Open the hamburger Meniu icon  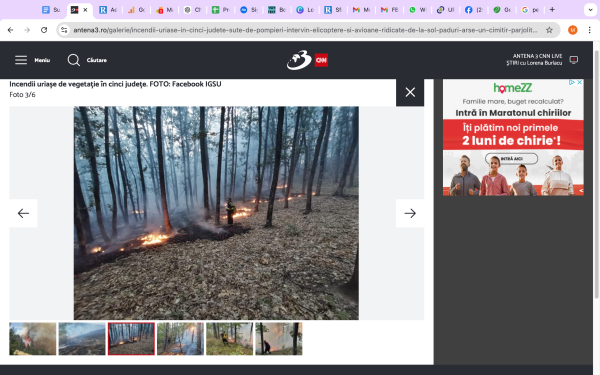[21, 60]
